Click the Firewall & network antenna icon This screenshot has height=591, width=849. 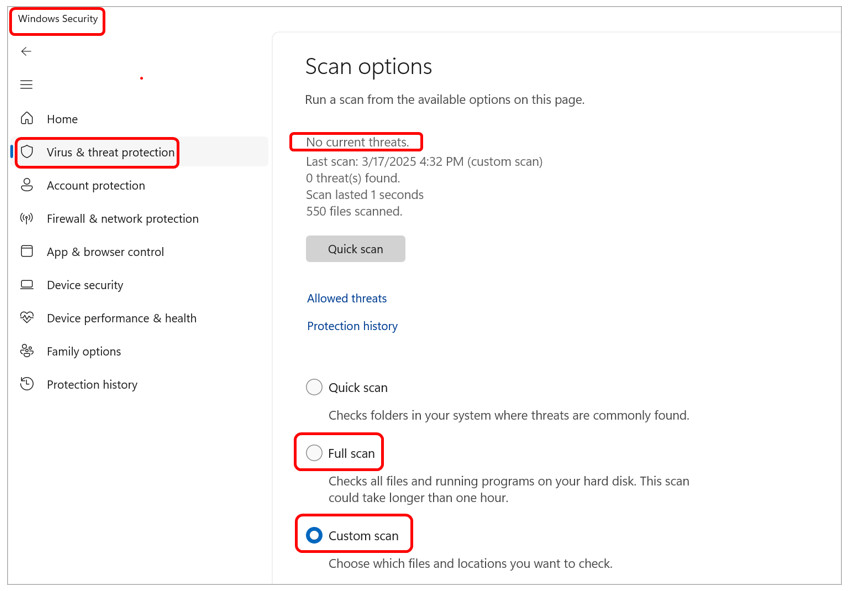pyautogui.click(x=27, y=218)
